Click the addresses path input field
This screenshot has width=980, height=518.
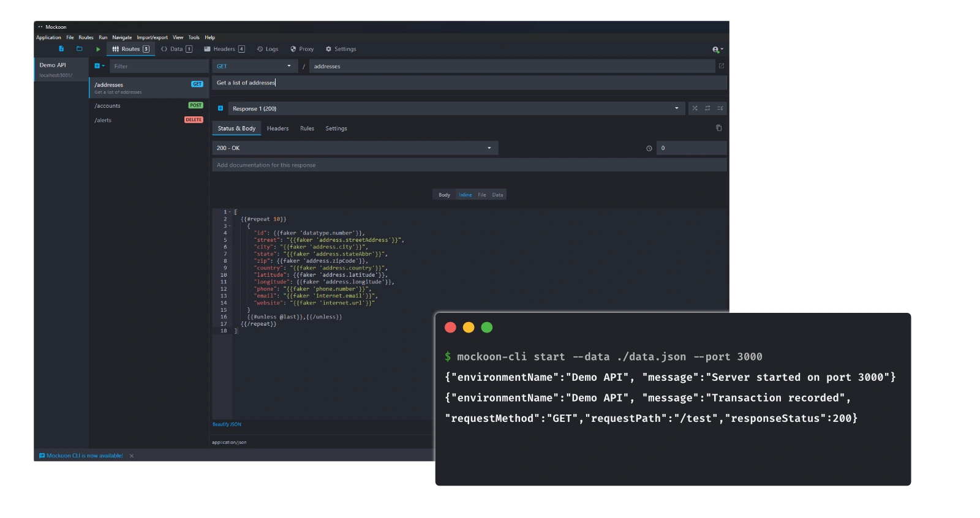click(x=512, y=66)
